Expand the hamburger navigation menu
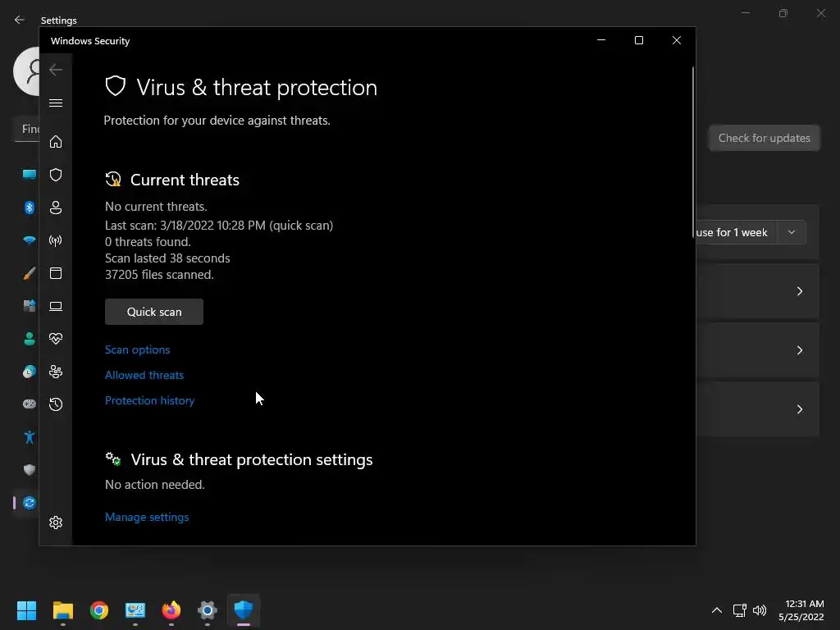 point(56,103)
